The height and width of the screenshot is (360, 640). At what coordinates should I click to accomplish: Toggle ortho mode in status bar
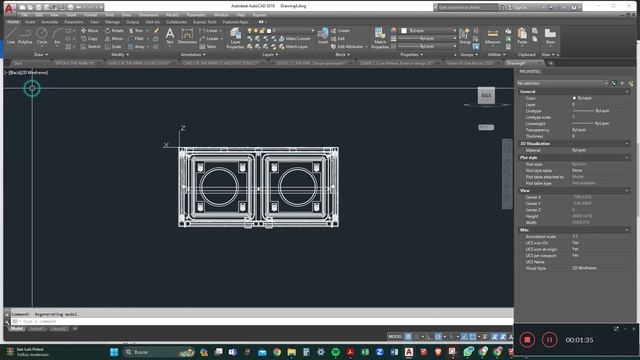[x=429, y=337]
